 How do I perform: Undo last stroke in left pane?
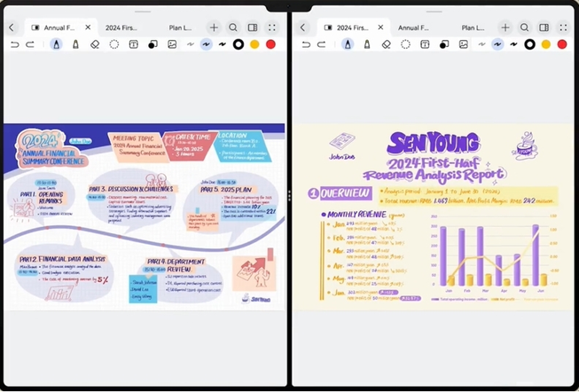(15, 44)
